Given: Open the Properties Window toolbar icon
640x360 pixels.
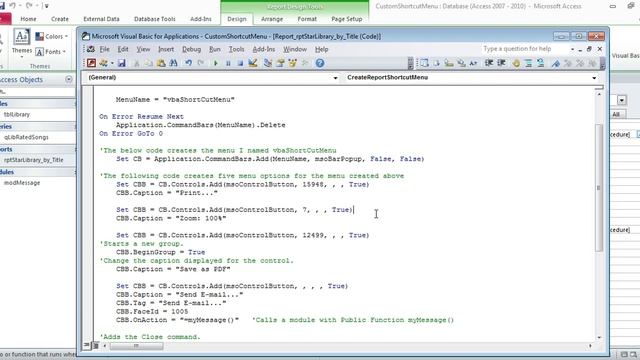Looking at the screenshot, I should 280,63.
